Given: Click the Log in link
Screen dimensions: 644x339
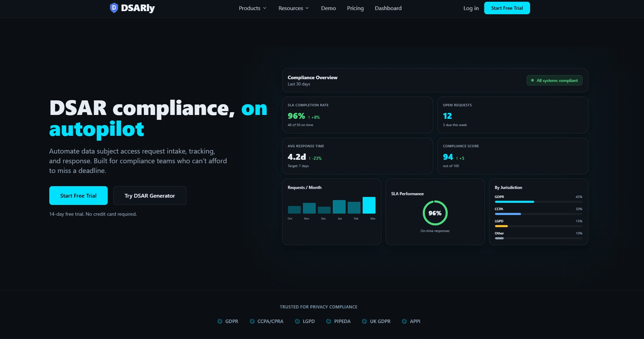Looking at the screenshot, I should point(471,8).
